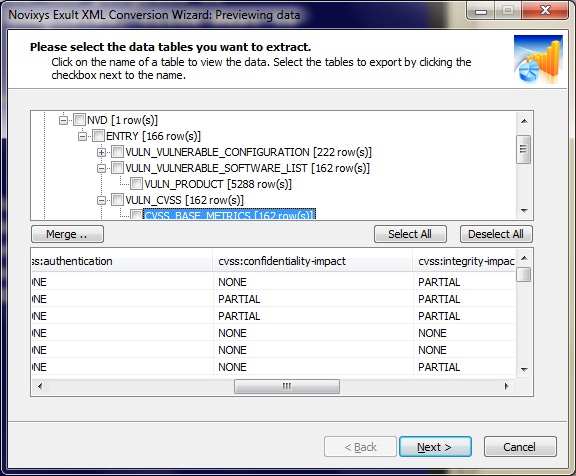576x476 pixels.
Task: Minimize the wizard window
Action: tap(480, 11)
